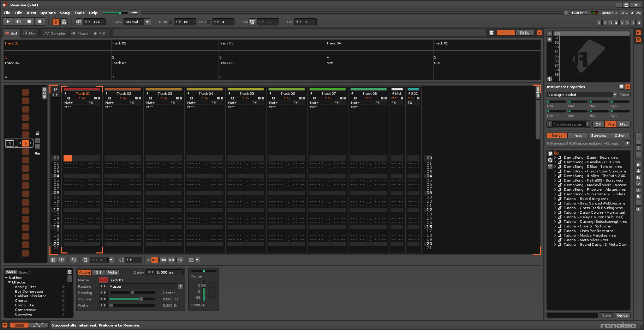This screenshot has width=644, height=330.
Task: Click the Render button
Action: click(622, 315)
